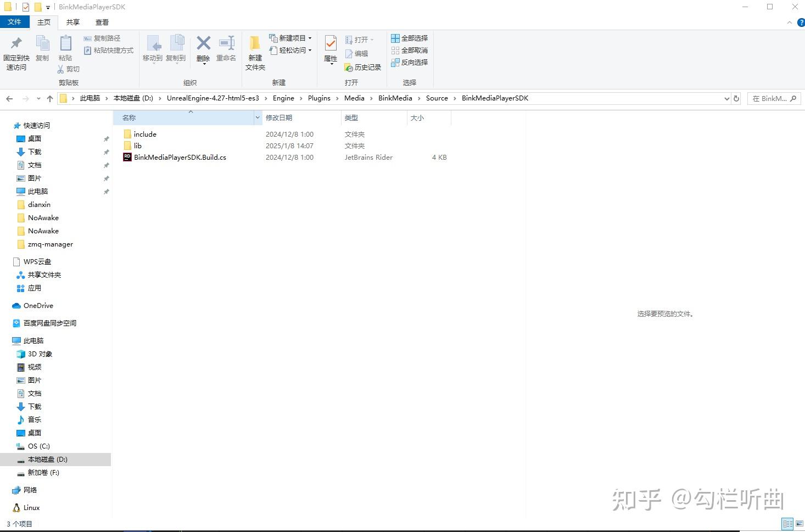The height and width of the screenshot is (532, 805).
Task: Select 全部选择 to select all items
Action: 409,38
